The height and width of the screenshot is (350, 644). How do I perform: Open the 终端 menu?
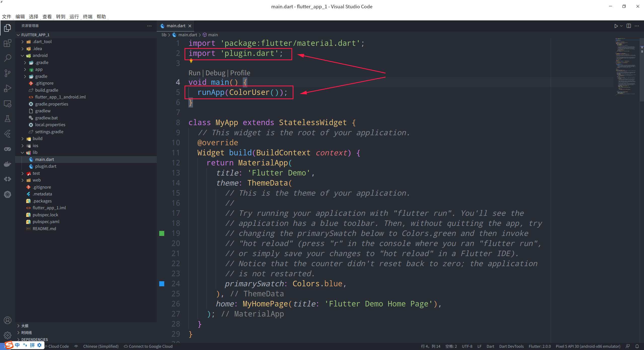(x=88, y=17)
